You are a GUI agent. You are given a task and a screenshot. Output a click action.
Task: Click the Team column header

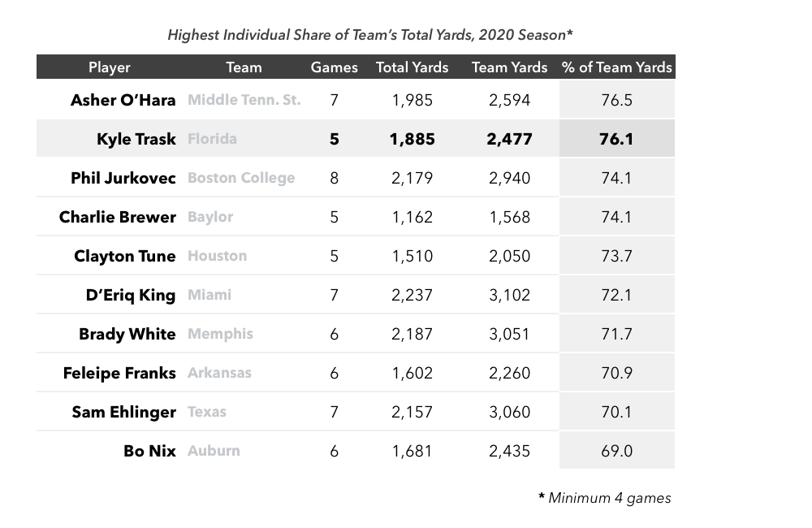[x=244, y=67]
